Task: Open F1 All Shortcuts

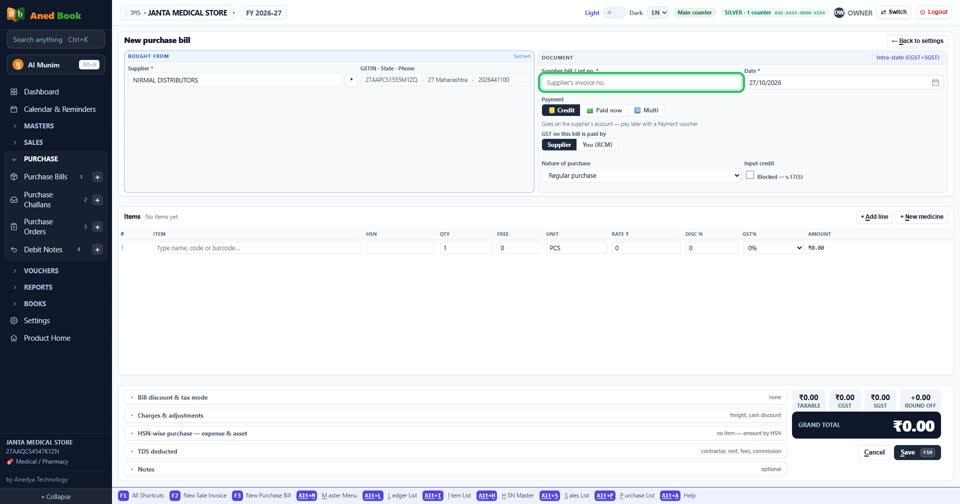Action: pyautogui.click(x=141, y=495)
